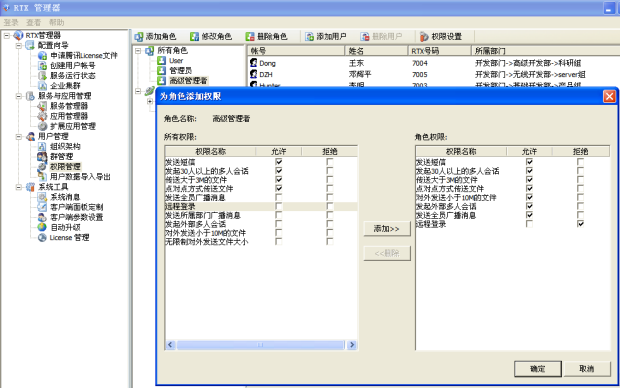This screenshot has width=620, height=388.
Task: Click the 添加用户 toolbar icon
Action: 309,37
